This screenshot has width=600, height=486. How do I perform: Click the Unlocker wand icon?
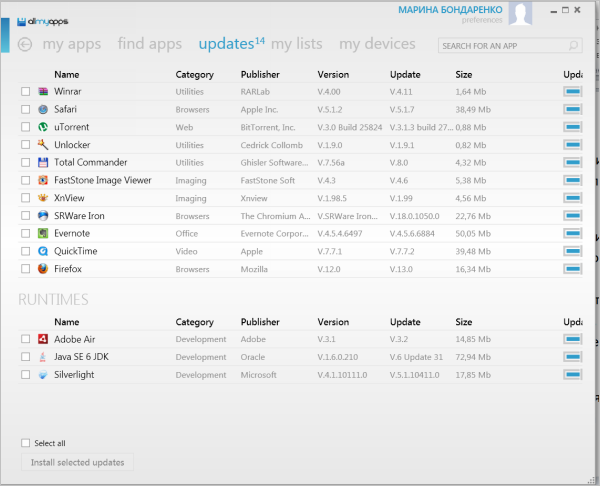(43, 145)
